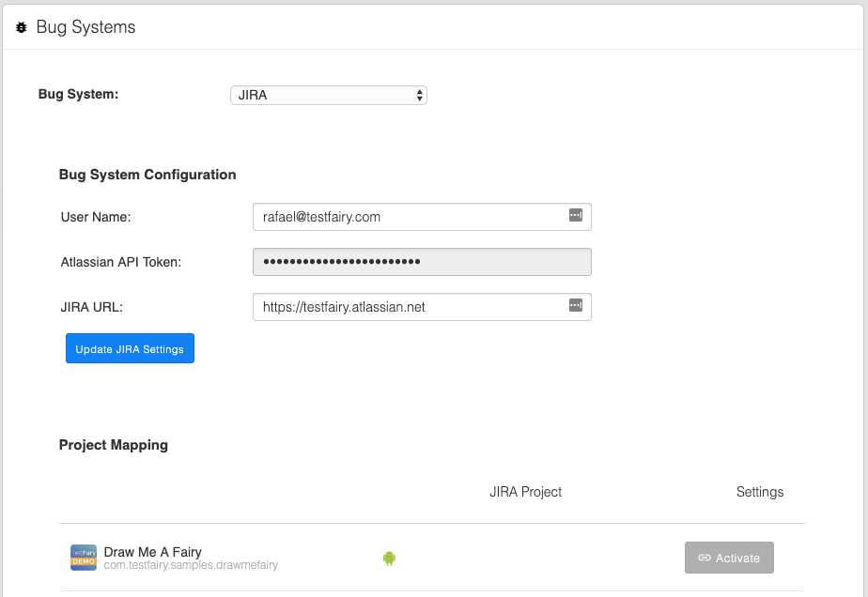The height and width of the screenshot is (597, 868).
Task: Click the autofill icon in JIRA URL field
Action: [x=576, y=306]
